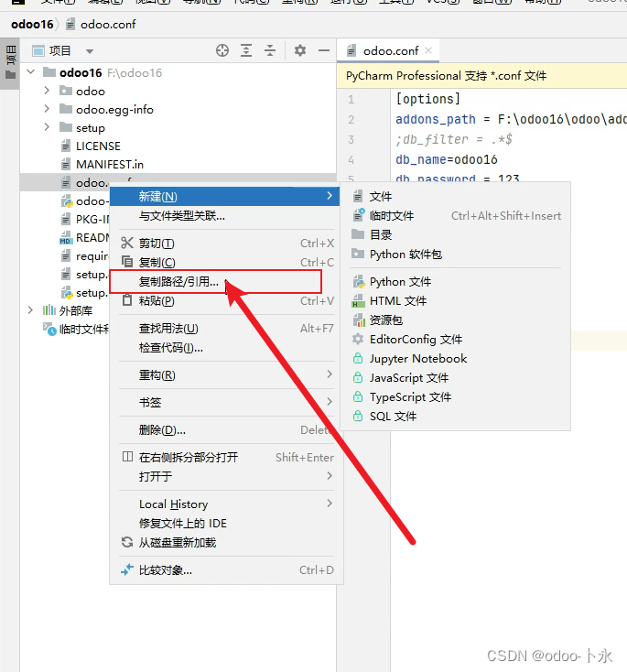The height and width of the screenshot is (672, 627).
Task: Open the 打开于 submenu
Action: pyautogui.click(x=224, y=476)
